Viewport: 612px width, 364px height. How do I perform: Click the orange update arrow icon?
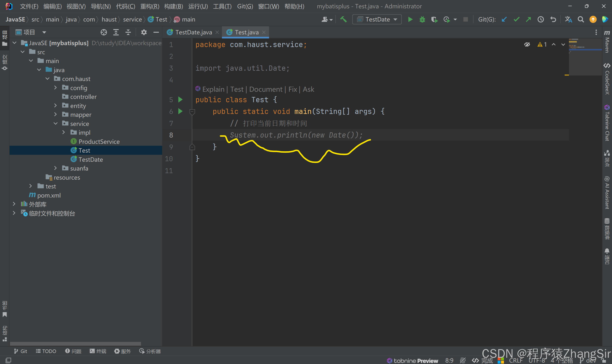593,19
